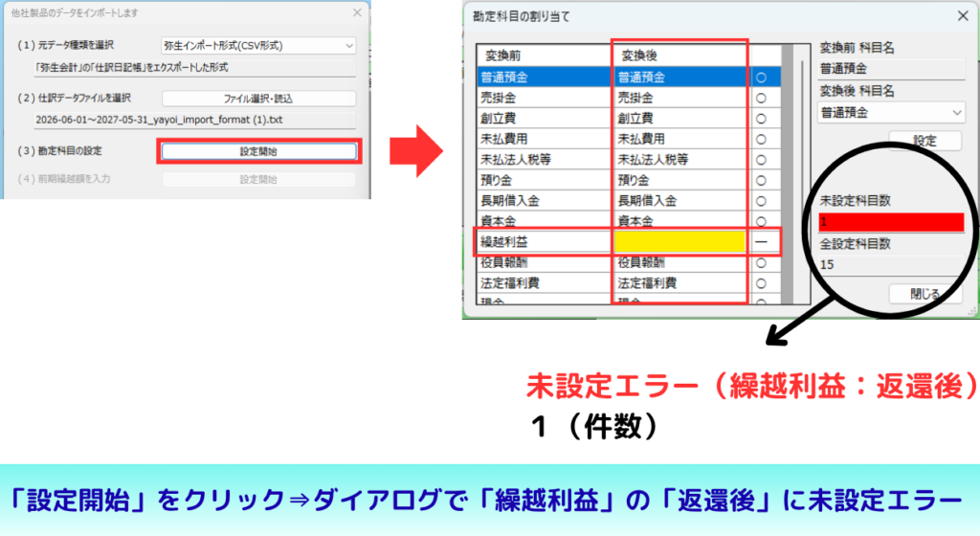The height and width of the screenshot is (536, 980).
Task: Select the 法定福利費 row in 変換前 column
Action: (x=545, y=283)
